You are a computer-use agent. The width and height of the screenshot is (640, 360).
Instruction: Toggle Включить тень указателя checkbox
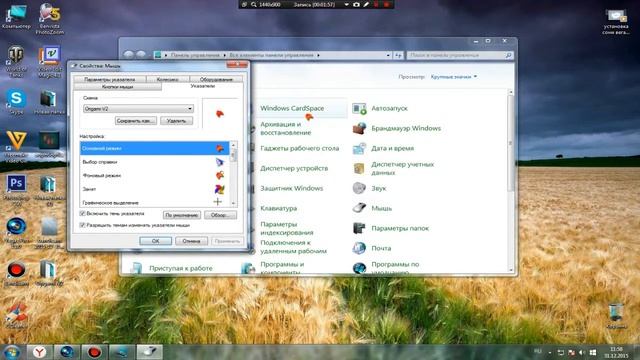pyautogui.click(x=82, y=213)
